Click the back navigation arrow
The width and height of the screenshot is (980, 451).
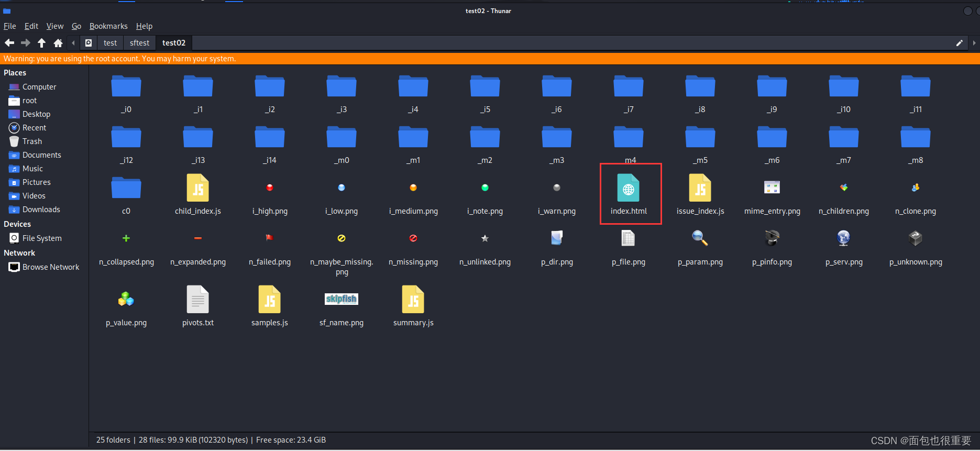[x=9, y=43]
